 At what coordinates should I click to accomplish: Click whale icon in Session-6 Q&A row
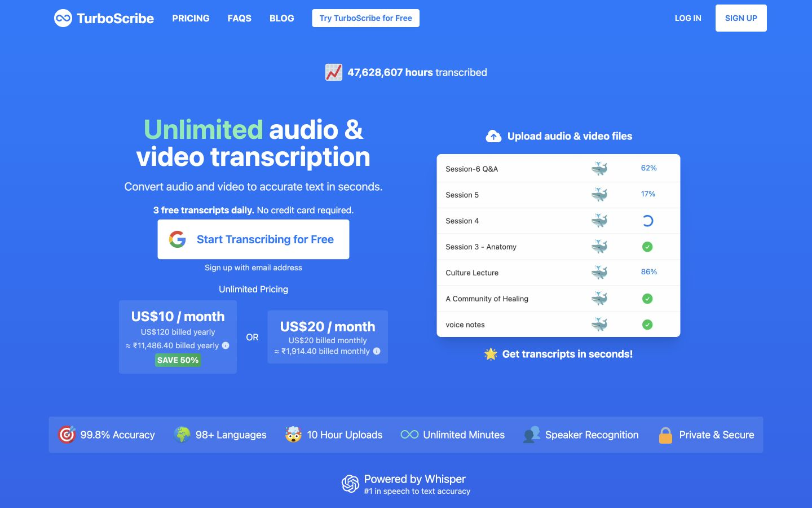[599, 168]
